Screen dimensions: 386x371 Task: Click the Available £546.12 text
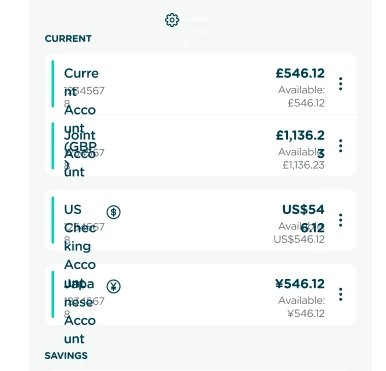pyautogui.click(x=302, y=96)
